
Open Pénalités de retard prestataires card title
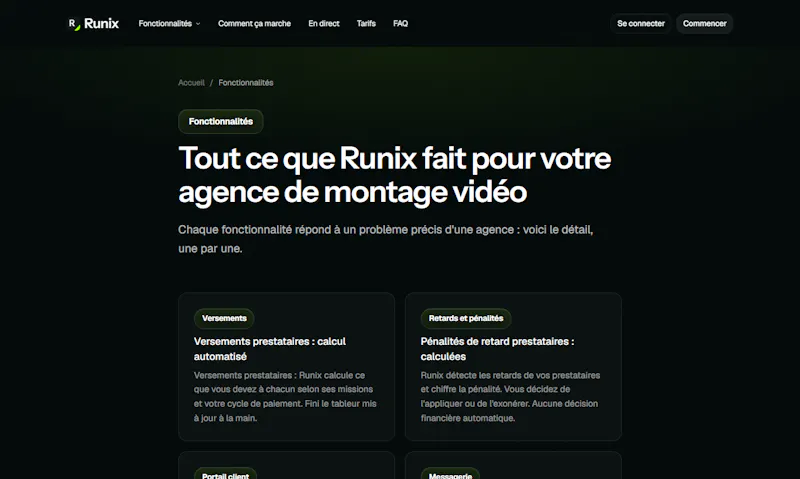(x=497, y=349)
